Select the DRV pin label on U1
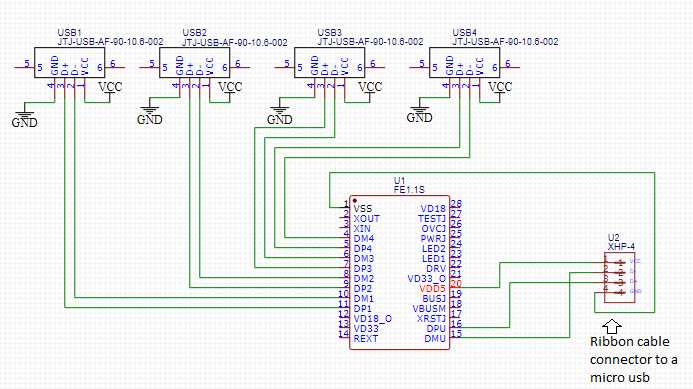Image resolution: width=693 pixels, height=389 pixels. 436,269
